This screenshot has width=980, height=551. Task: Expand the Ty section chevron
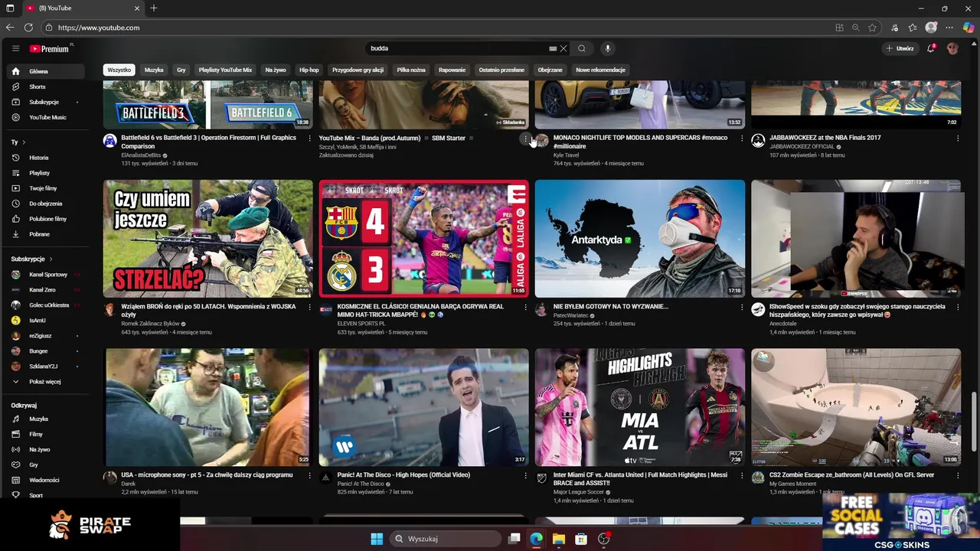pyautogui.click(x=24, y=142)
